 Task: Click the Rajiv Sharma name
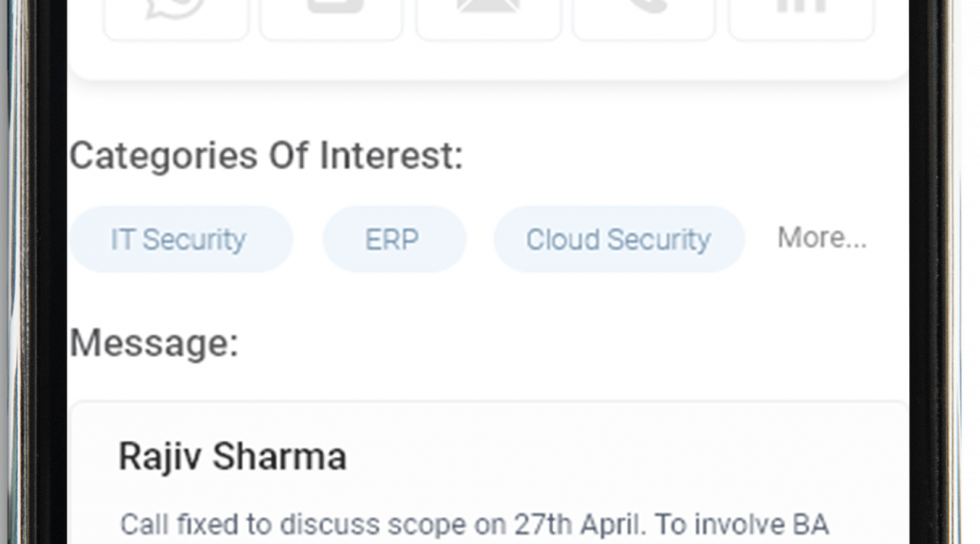click(x=232, y=456)
